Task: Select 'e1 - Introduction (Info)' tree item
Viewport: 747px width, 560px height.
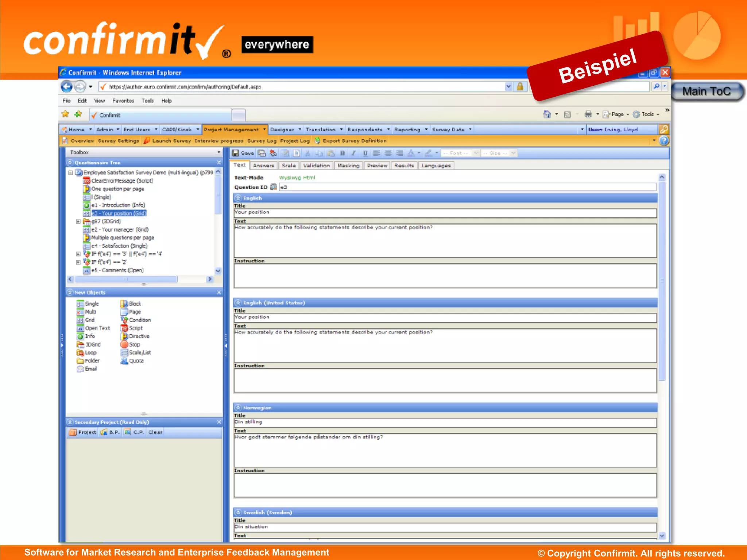Action: point(118,205)
